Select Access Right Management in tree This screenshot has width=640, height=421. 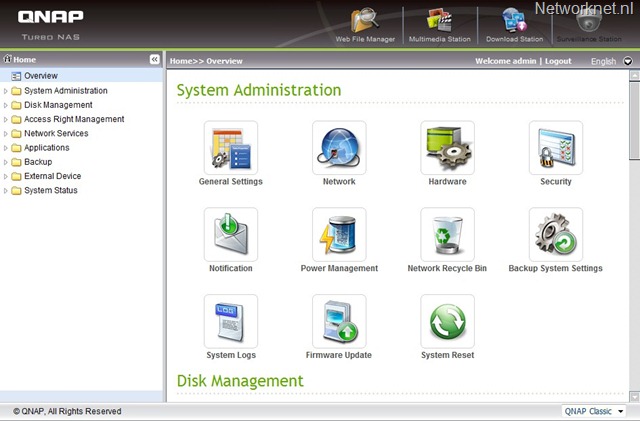point(74,119)
